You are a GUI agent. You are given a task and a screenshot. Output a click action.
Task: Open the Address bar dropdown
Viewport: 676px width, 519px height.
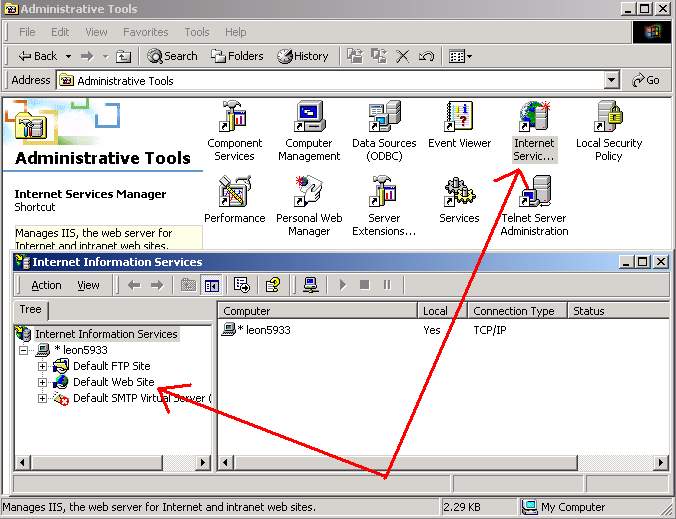(x=612, y=81)
